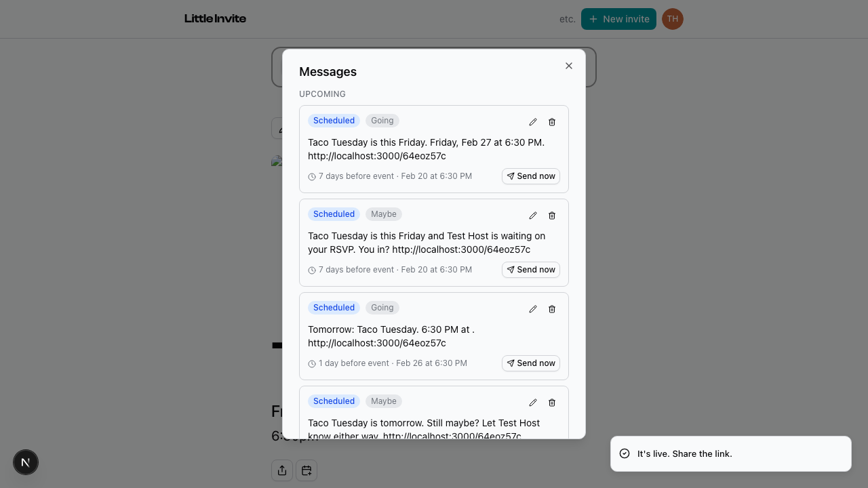The image size is (868, 488).
Task: Click the add to calendar icon
Action: pos(307,470)
